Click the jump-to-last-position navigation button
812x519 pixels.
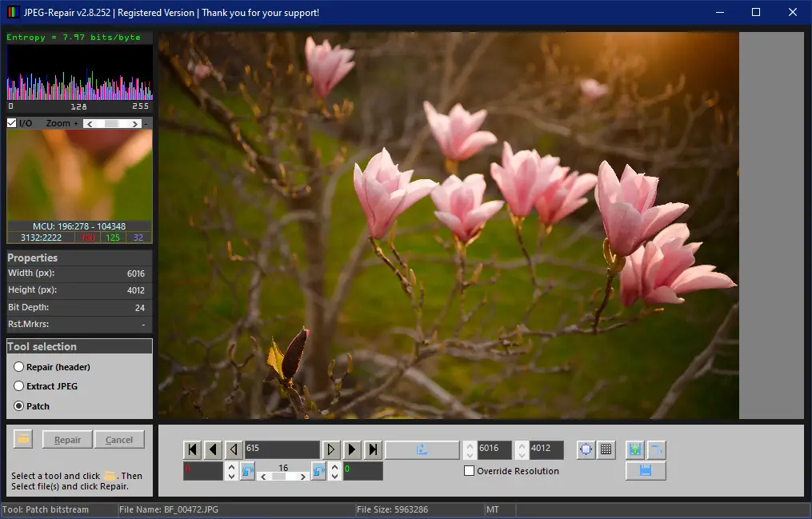tap(372, 450)
